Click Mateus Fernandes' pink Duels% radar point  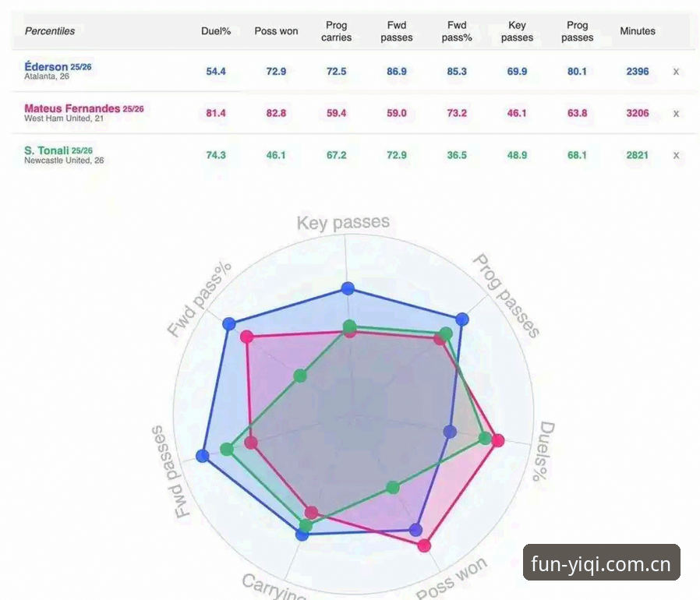[x=498, y=440]
